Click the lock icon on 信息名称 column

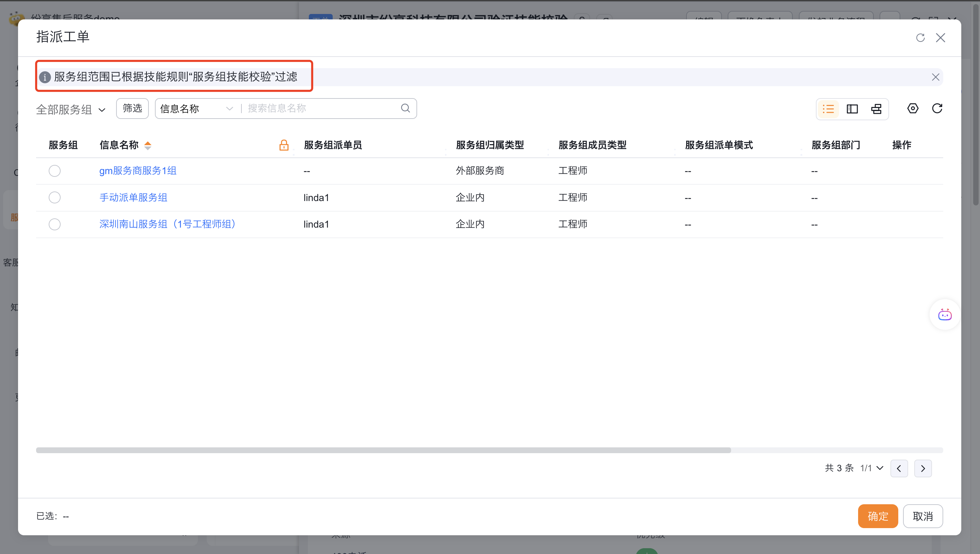click(x=284, y=145)
